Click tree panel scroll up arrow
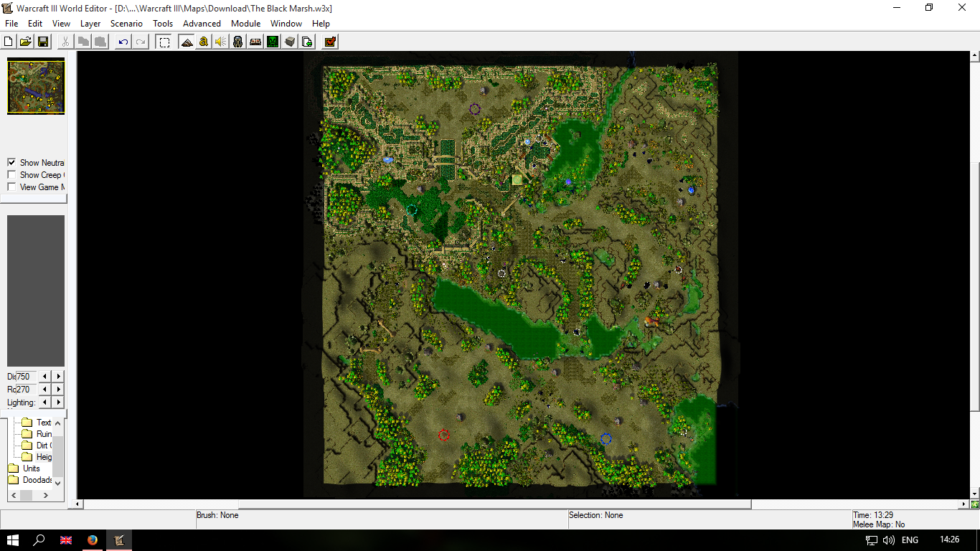This screenshot has height=551, width=980. coord(58,423)
